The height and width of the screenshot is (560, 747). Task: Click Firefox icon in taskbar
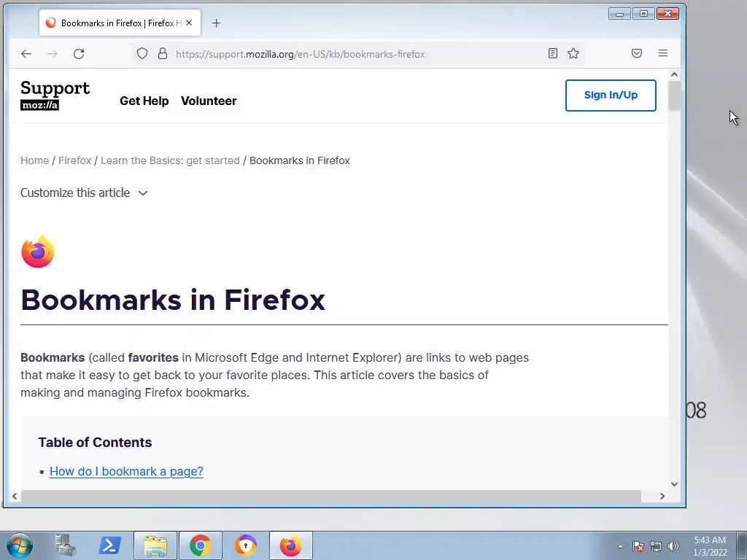290,545
